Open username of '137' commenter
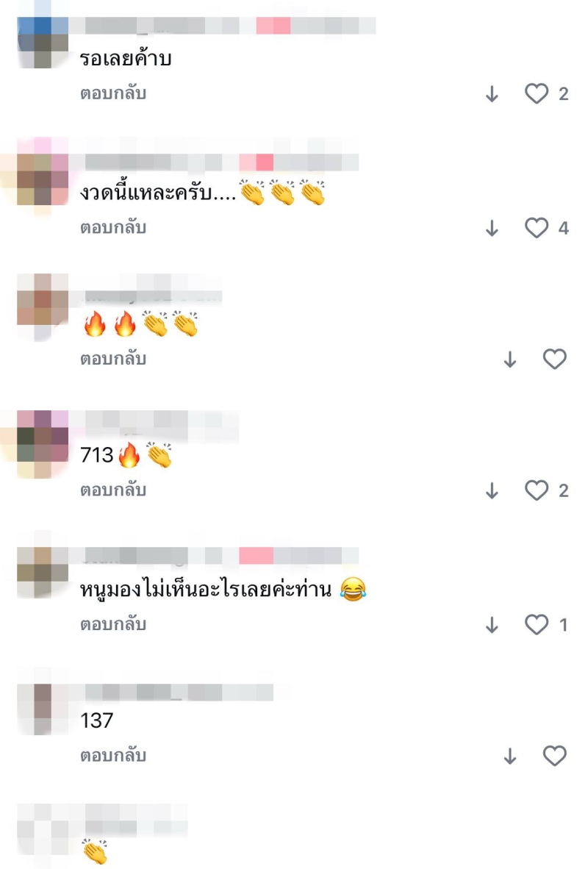The image size is (588, 869). (179, 693)
